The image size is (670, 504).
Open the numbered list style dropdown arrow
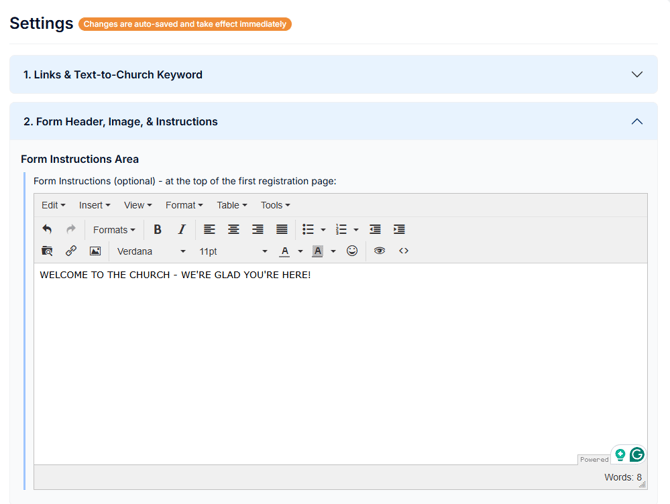[356, 230]
